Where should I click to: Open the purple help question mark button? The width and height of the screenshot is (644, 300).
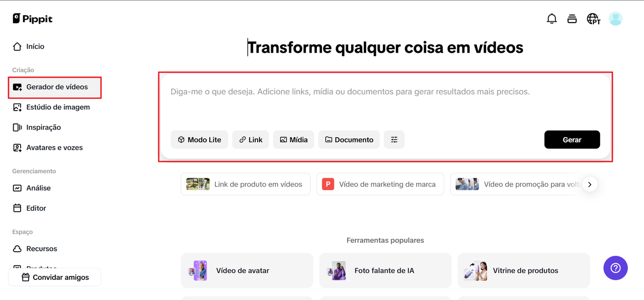click(615, 268)
